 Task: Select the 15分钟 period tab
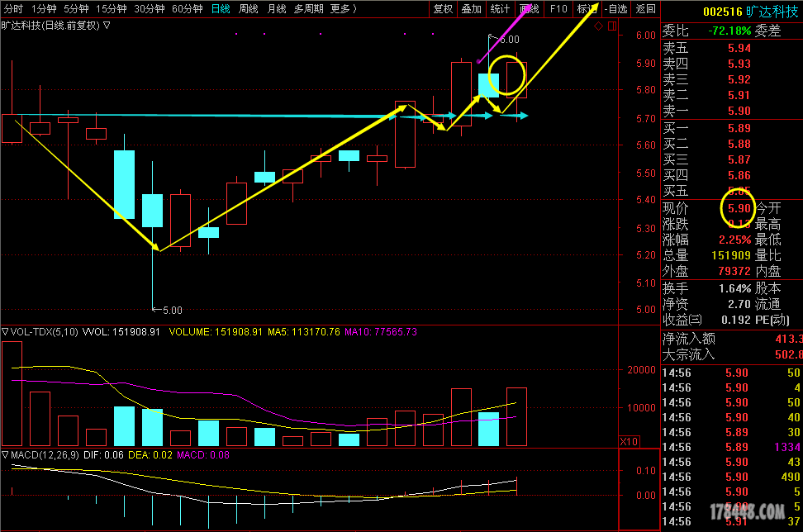coord(112,9)
